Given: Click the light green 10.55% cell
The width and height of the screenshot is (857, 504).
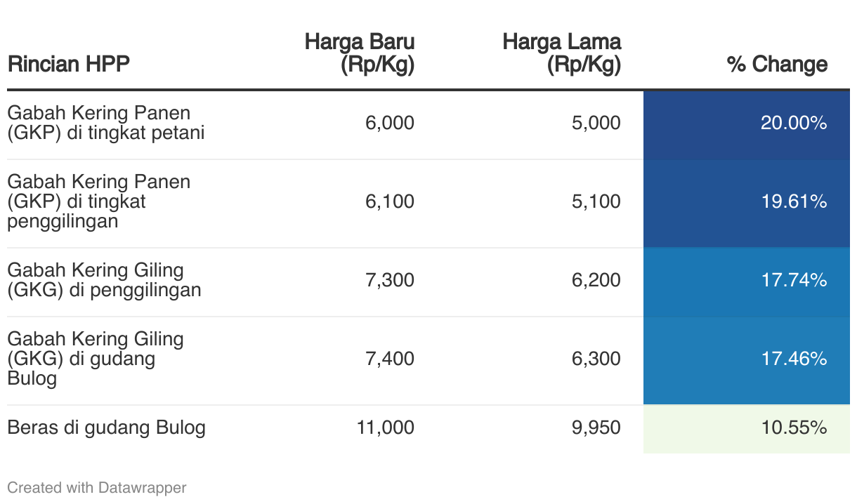Looking at the screenshot, I should (747, 429).
